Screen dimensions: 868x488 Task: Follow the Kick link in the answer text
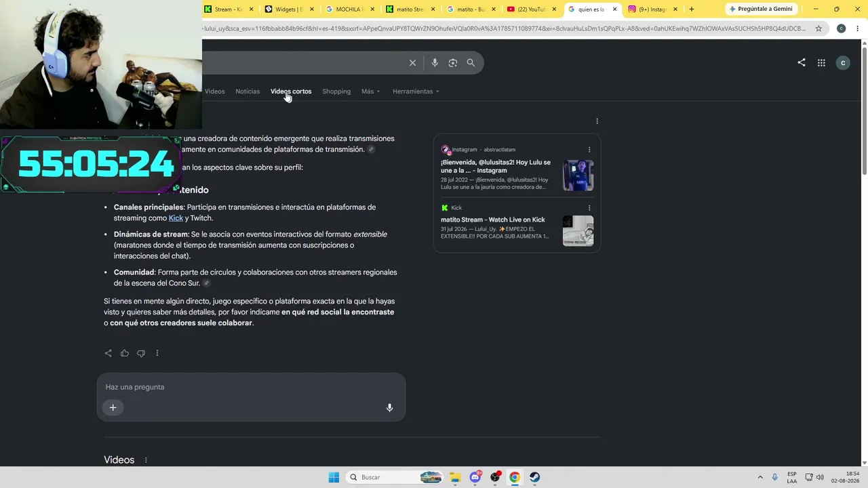tap(176, 218)
